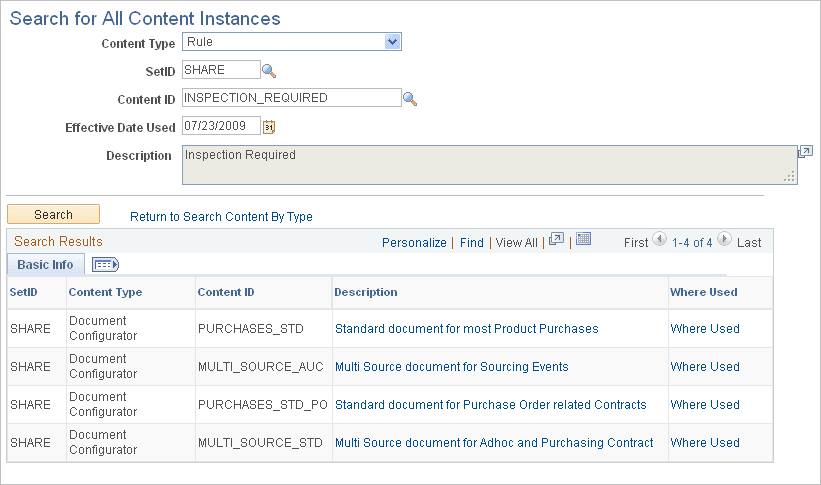Open the Content ID lookup magnifier icon
The width and height of the screenshot is (821, 485).
409,99
